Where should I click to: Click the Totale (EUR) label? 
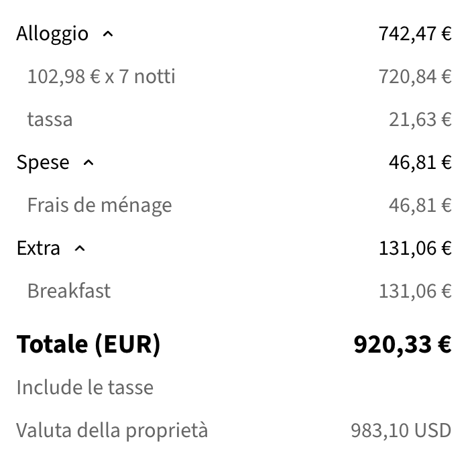(88, 344)
